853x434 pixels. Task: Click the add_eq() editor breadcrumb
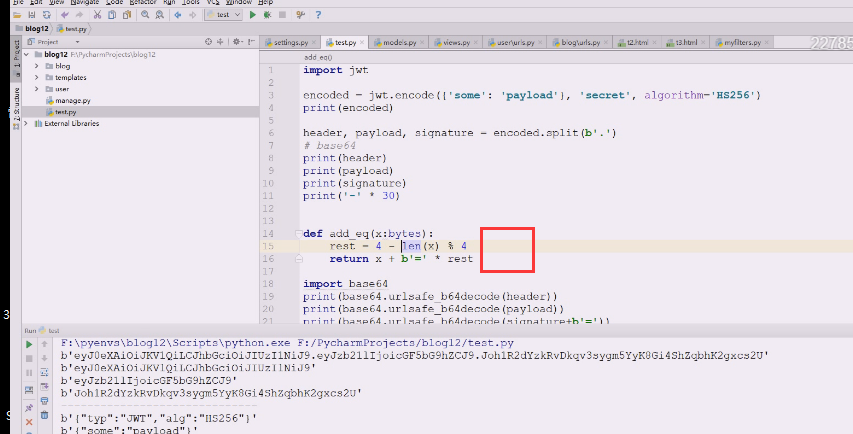point(318,57)
